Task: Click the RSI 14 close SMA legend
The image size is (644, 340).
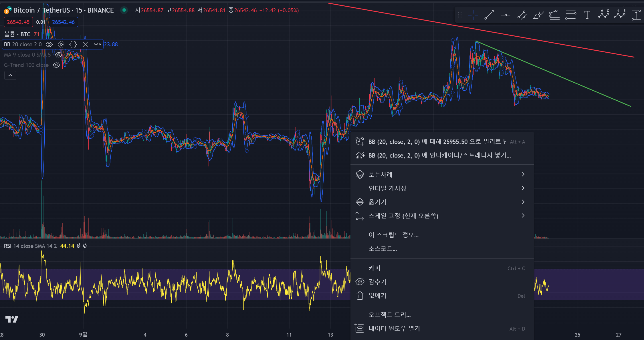Action: click(30, 246)
